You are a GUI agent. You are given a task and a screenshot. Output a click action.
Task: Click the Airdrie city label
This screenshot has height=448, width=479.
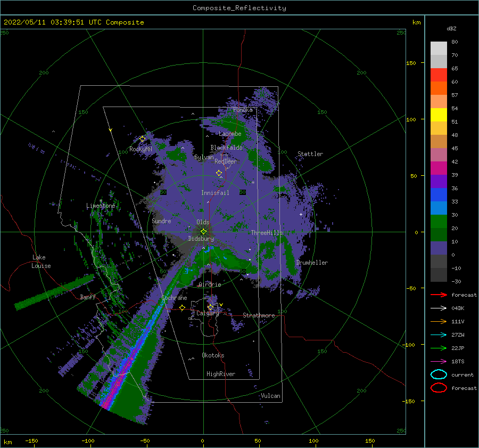tap(210, 284)
